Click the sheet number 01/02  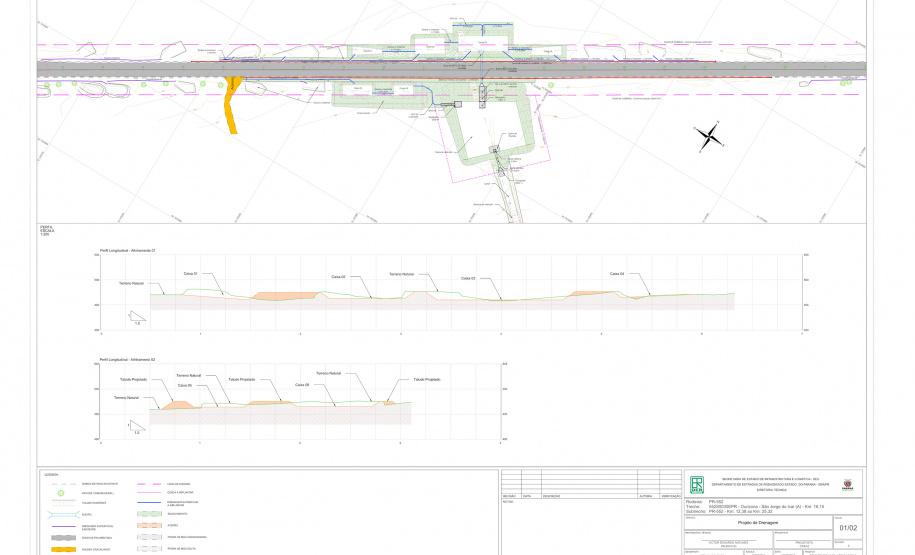pos(849,527)
